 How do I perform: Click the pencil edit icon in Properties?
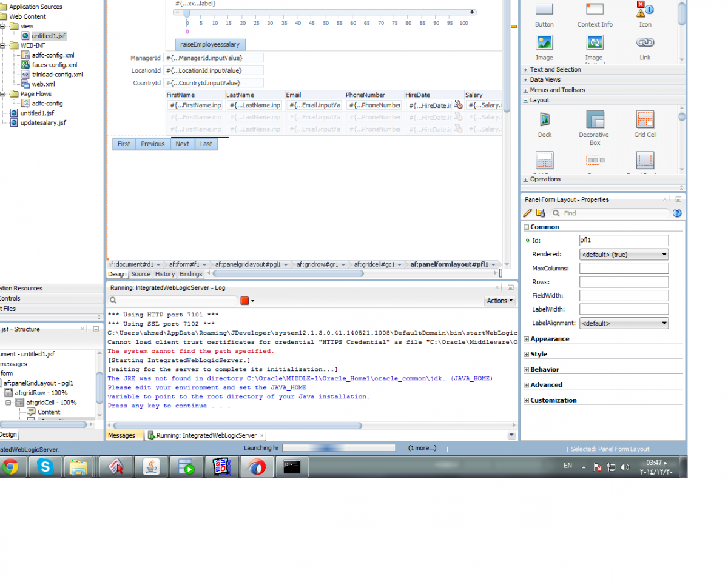pyautogui.click(x=527, y=213)
